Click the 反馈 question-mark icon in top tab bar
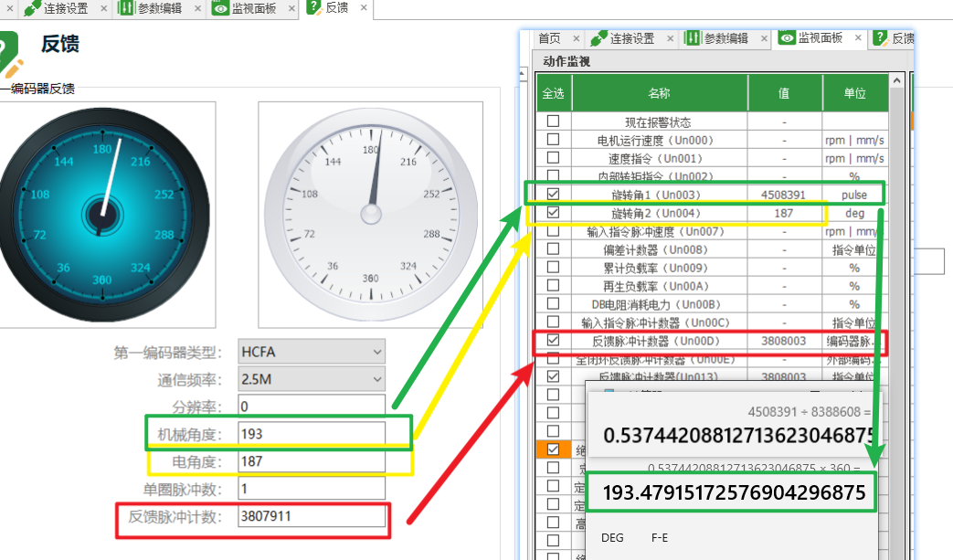This screenshot has height=560, width=953. (x=313, y=8)
